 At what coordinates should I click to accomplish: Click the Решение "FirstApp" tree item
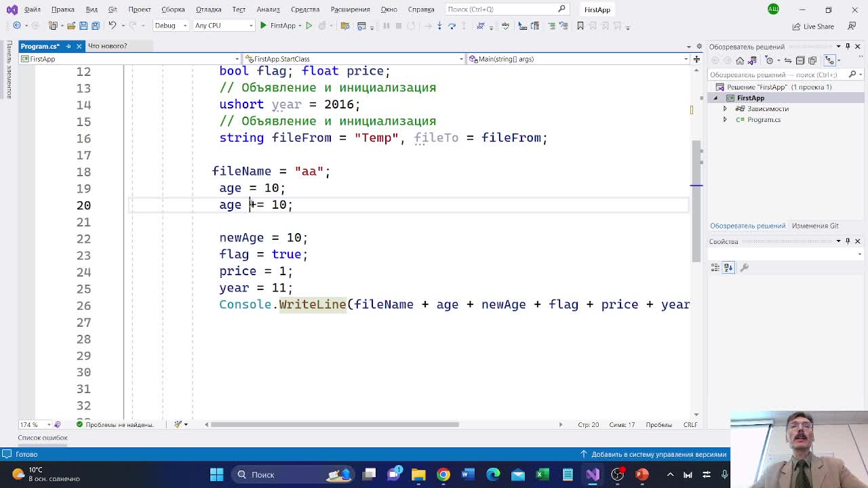(x=774, y=87)
